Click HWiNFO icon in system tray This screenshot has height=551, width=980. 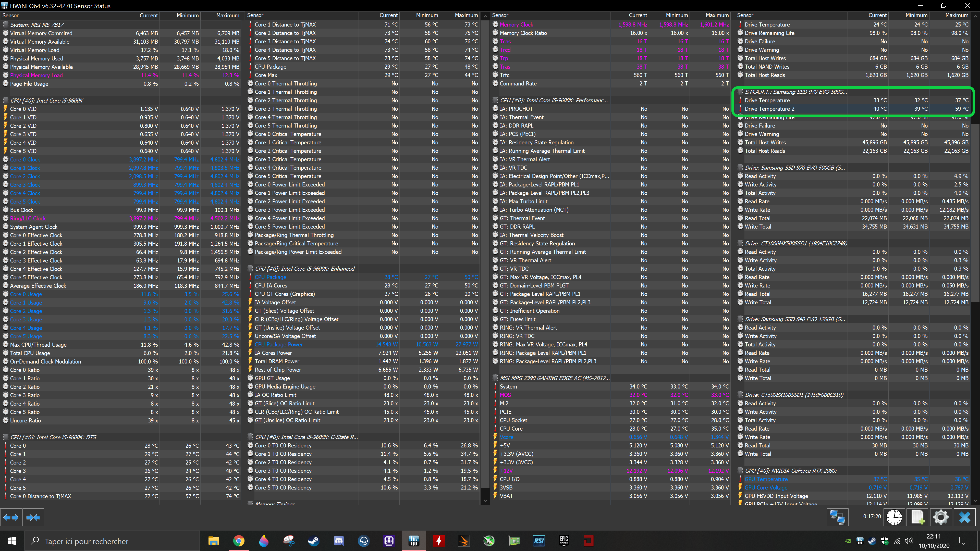point(860,541)
